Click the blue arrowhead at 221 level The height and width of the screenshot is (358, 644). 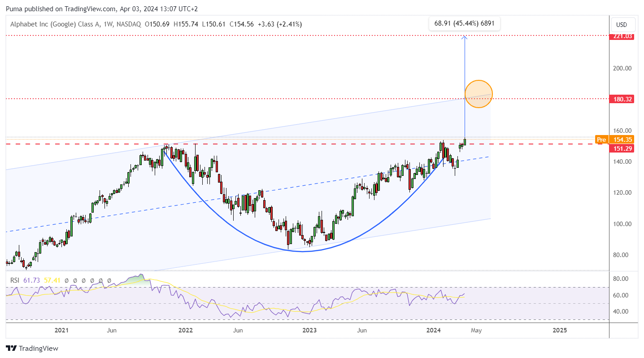[464, 38]
